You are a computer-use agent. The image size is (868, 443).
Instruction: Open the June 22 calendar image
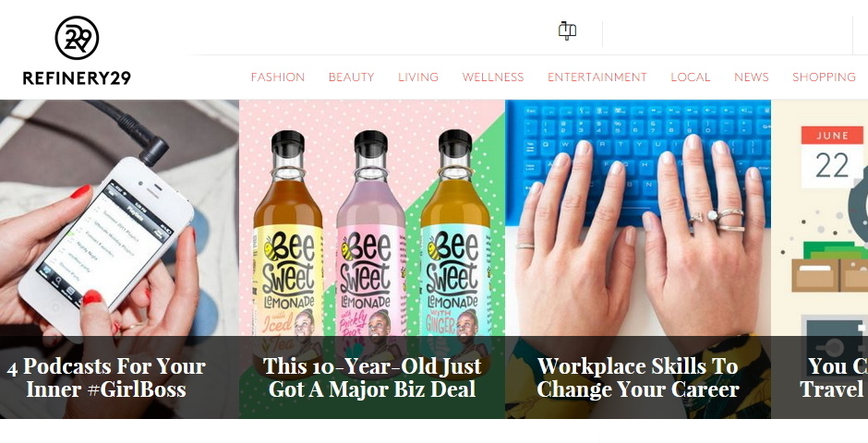[x=819, y=218]
